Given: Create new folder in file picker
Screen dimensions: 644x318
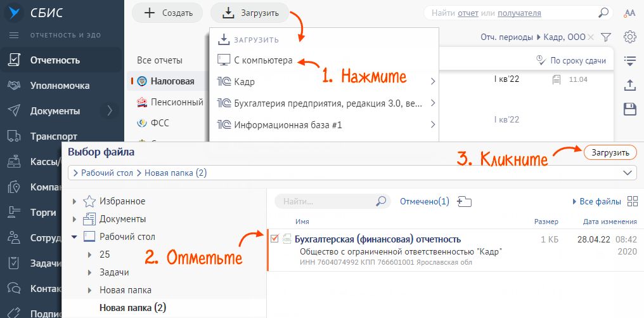Looking at the screenshot, I should 465,202.
